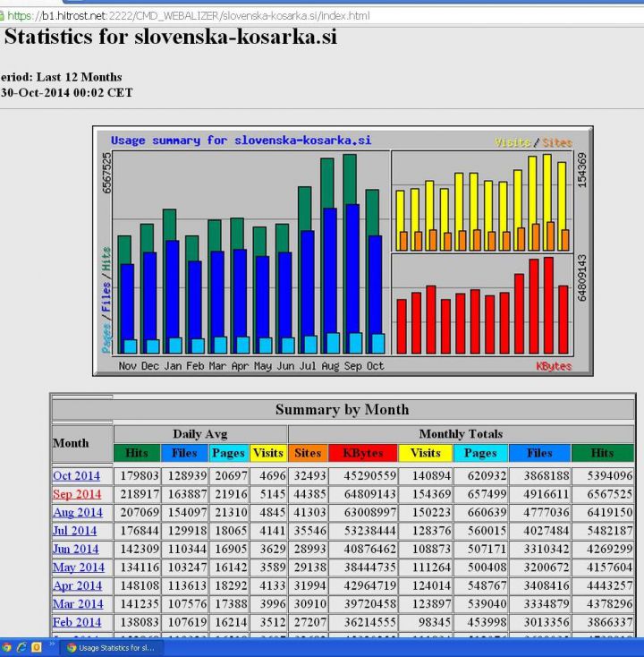Viewport: 644px width, 657px height.
Task: Select the 20697 daily pages cell
Action: pyautogui.click(x=229, y=475)
